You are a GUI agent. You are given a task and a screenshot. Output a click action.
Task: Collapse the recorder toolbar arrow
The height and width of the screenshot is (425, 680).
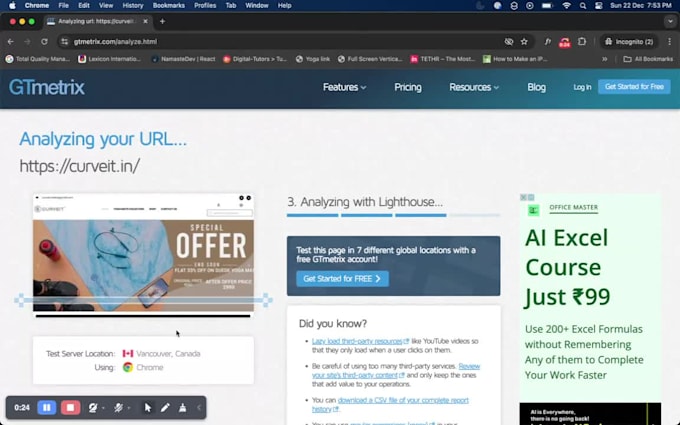coord(199,408)
